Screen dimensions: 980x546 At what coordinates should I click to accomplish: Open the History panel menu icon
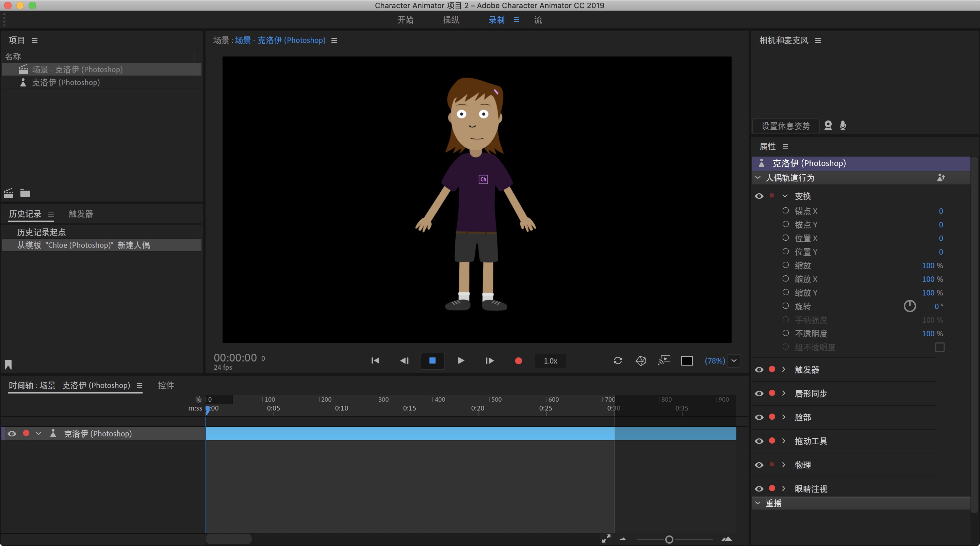point(51,214)
